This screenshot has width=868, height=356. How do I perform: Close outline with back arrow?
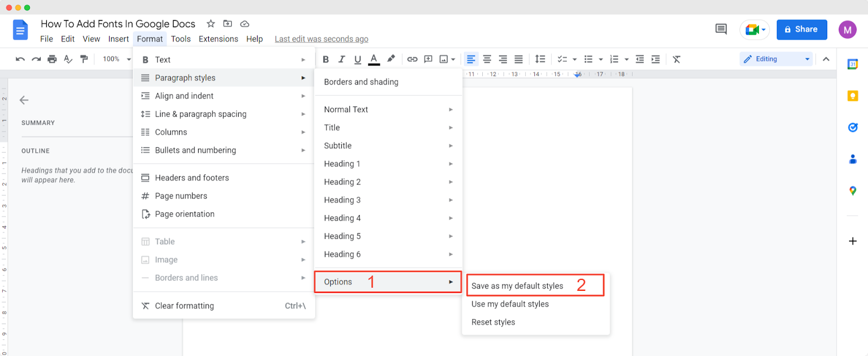[24, 100]
